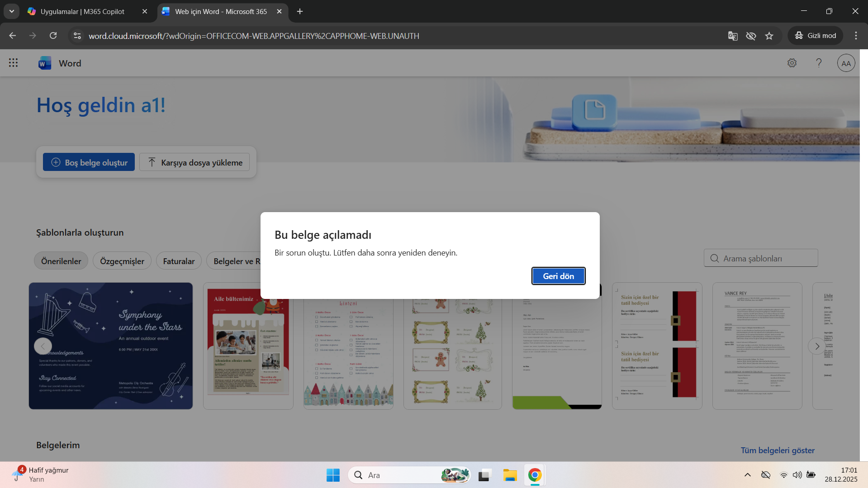The height and width of the screenshot is (488, 868).
Task: Open the settings gear in Word header
Action: (792, 63)
